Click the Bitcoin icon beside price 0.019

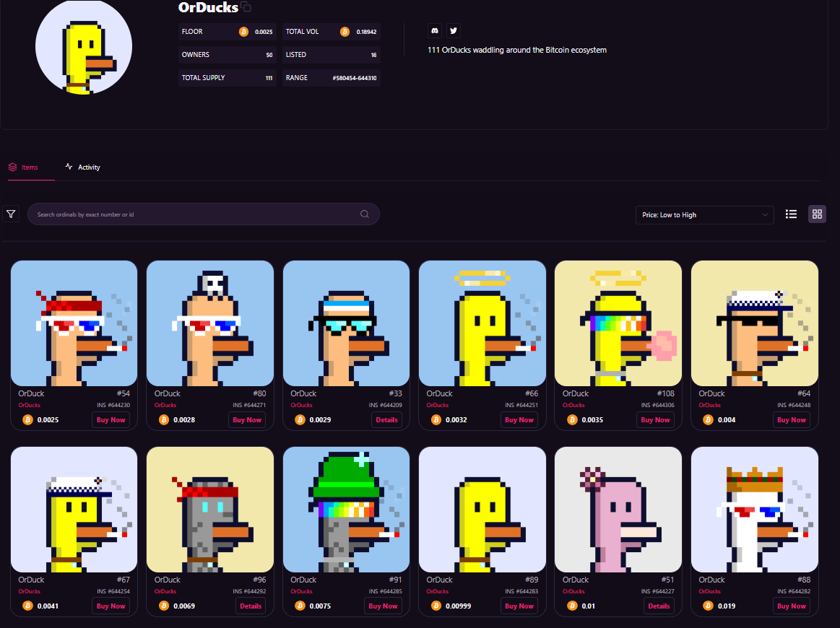(x=709, y=606)
